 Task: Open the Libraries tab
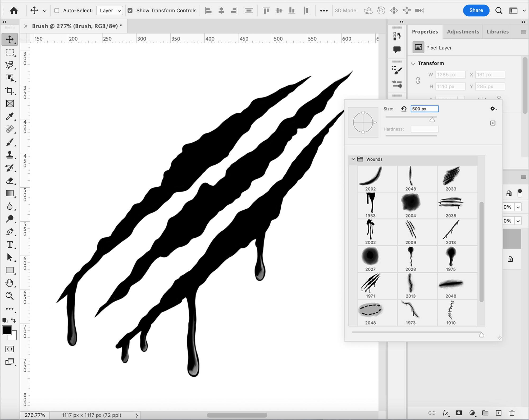497,31
